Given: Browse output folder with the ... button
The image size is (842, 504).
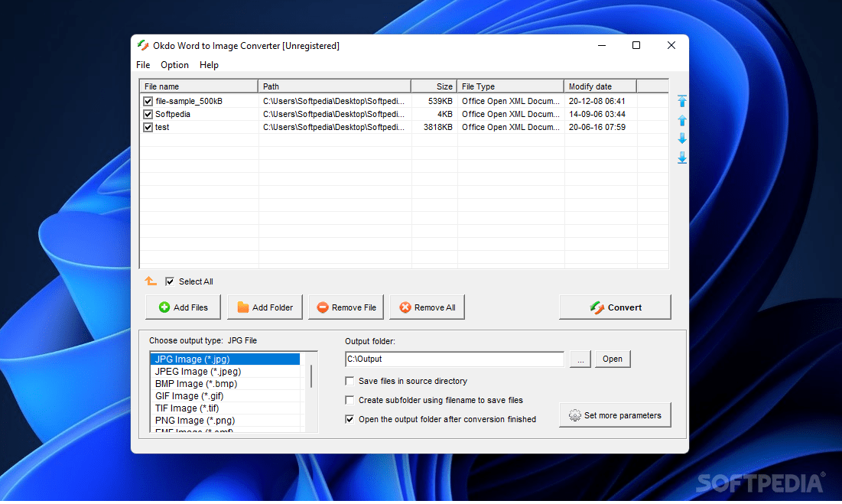Looking at the screenshot, I should click(580, 359).
